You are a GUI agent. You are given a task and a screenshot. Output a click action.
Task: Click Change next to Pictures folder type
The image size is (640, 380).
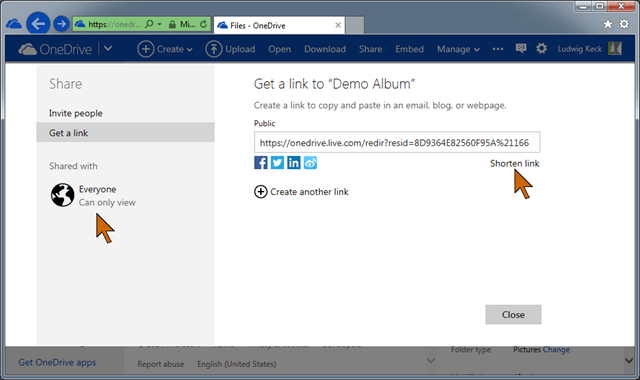[556, 350]
